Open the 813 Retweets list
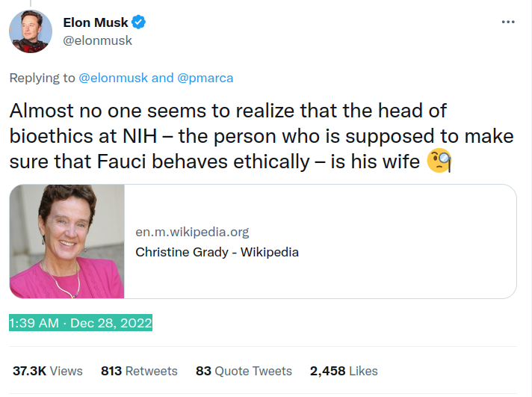The width and height of the screenshot is (532, 397). 139,371
